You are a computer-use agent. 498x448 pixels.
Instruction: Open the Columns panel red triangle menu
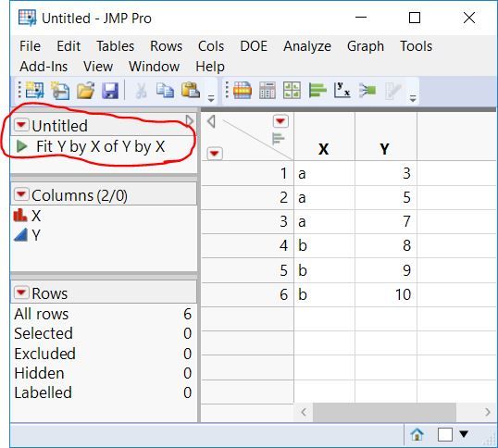[x=21, y=194]
